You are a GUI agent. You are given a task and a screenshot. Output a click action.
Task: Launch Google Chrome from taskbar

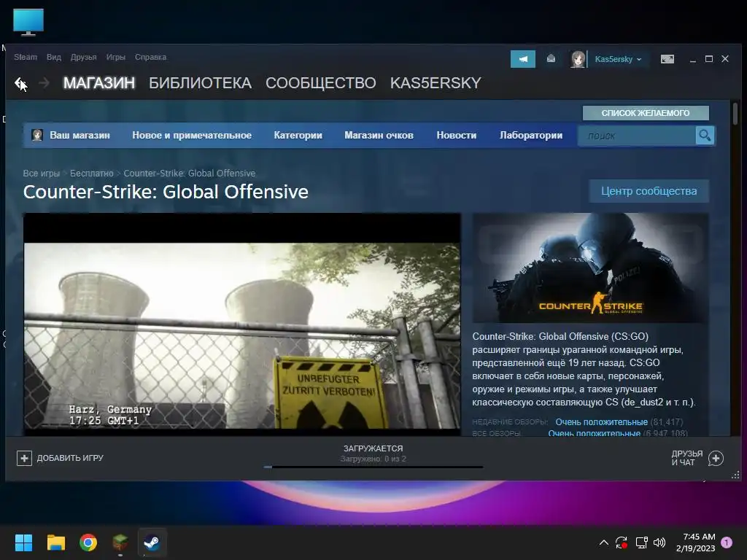coord(88,542)
